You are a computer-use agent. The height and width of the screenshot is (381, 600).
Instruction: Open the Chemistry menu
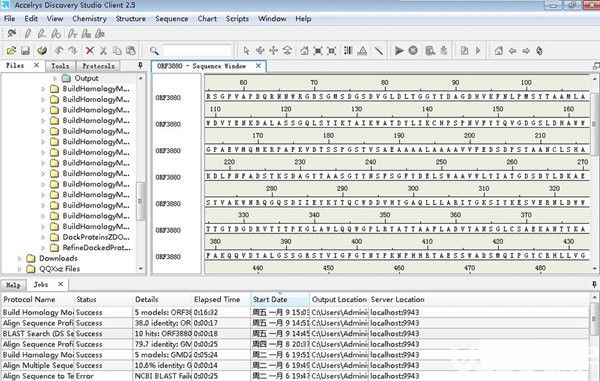[89, 19]
